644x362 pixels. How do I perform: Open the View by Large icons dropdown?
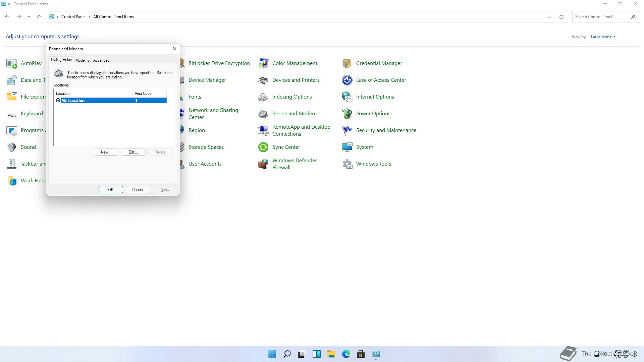pyautogui.click(x=603, y=37)
